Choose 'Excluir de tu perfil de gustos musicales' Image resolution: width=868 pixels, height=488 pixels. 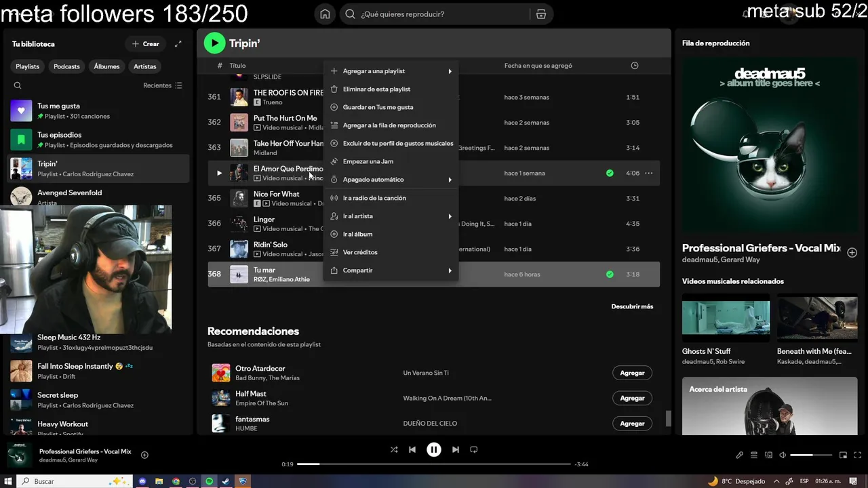(x=391, y=143)
